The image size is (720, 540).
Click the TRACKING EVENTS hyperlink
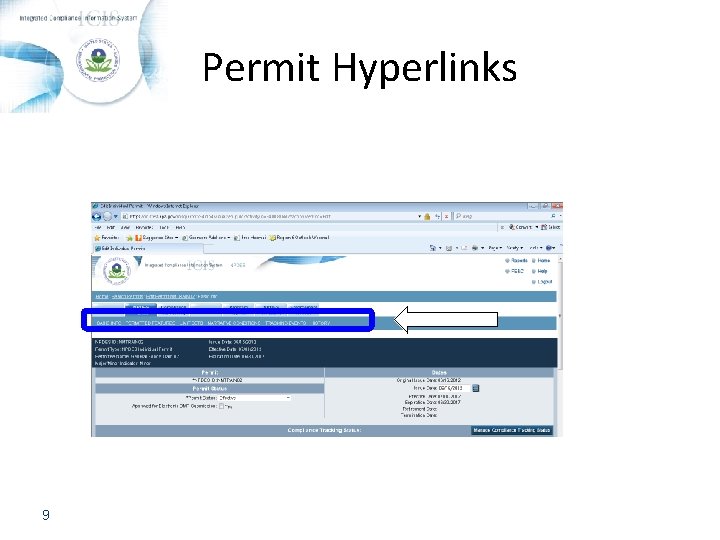pyautogui.click(x=286, y=323)
